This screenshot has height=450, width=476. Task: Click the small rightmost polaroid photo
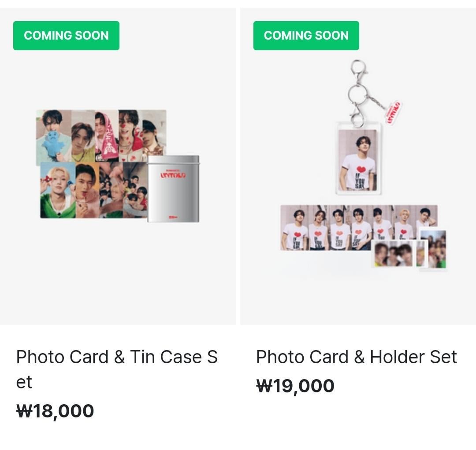click(434, 249)
